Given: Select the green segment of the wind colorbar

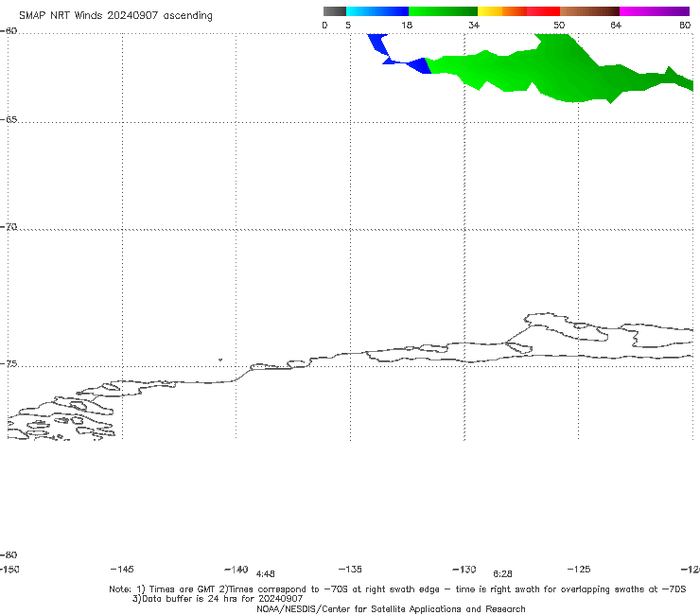Looking at the screenshot, I should point(443,11).
